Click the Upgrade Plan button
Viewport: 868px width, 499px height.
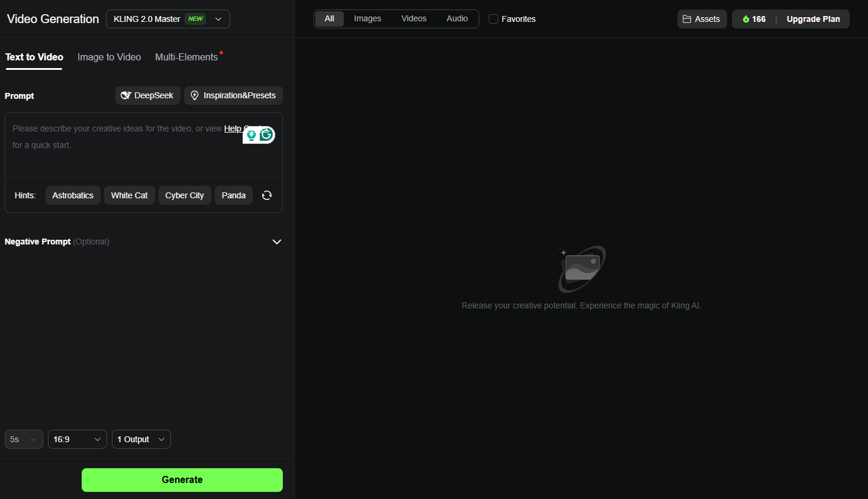point(813,19)
